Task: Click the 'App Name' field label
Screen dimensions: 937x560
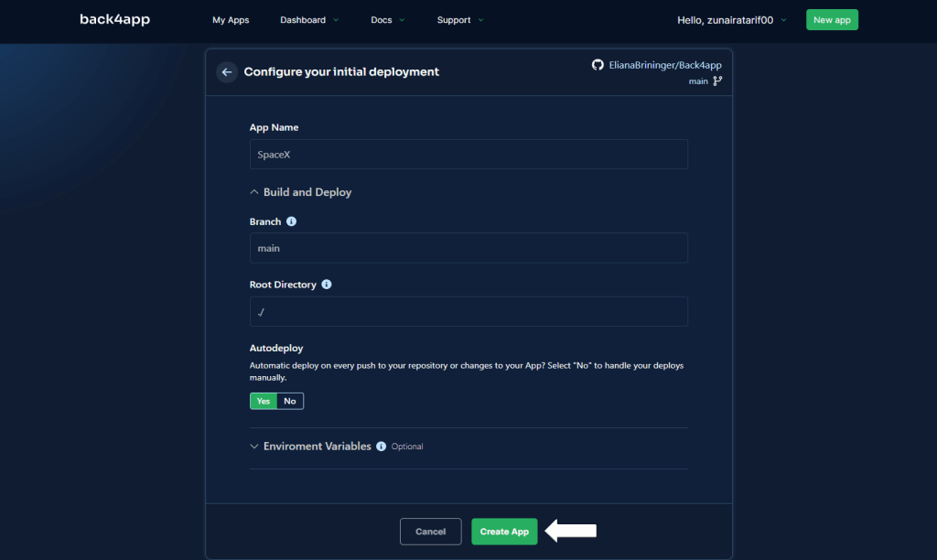Action: pos(274,127)
